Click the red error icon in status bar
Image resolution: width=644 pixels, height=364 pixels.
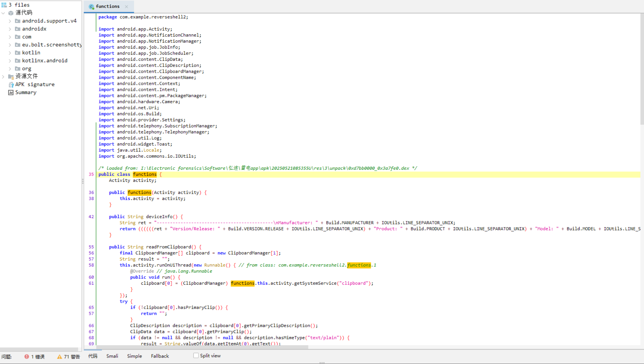[26, 356]
